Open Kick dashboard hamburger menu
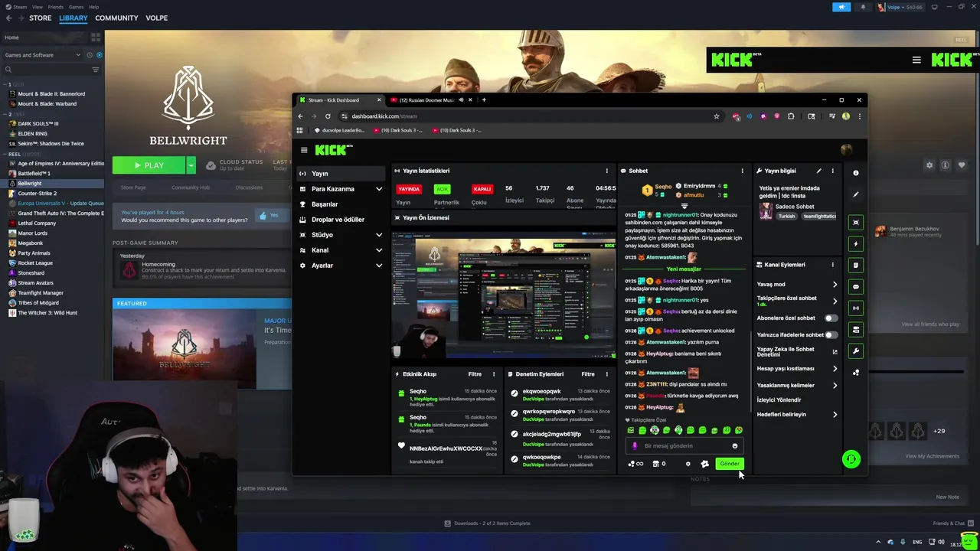The image size is (980, 551). coord(304,150)
